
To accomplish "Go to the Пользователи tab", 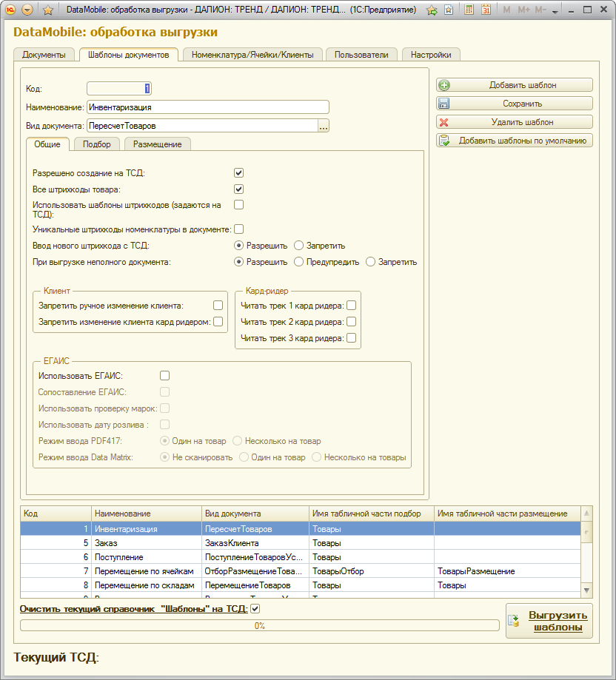I will 361,55.
